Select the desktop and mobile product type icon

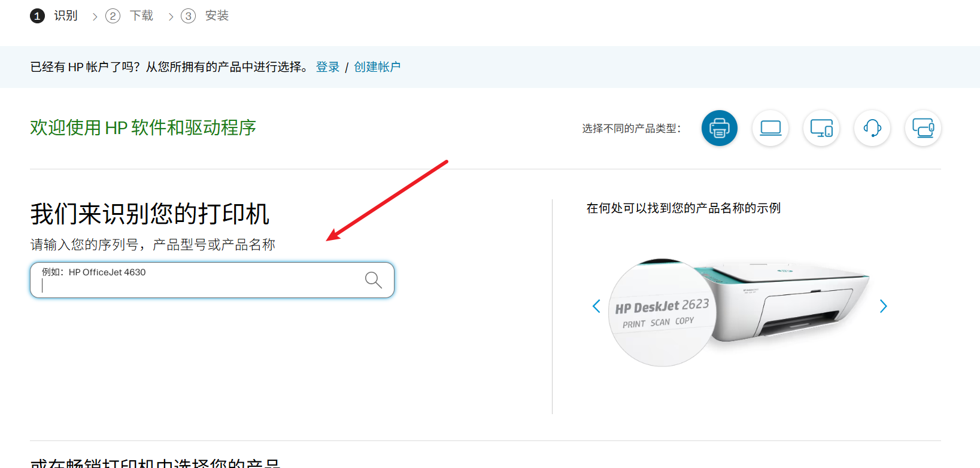pos(821,128)
